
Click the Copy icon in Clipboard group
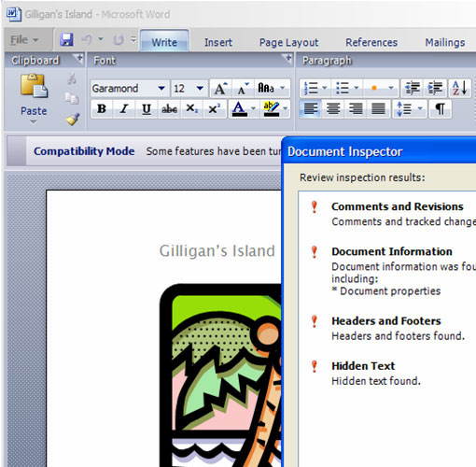pos(72,98)
